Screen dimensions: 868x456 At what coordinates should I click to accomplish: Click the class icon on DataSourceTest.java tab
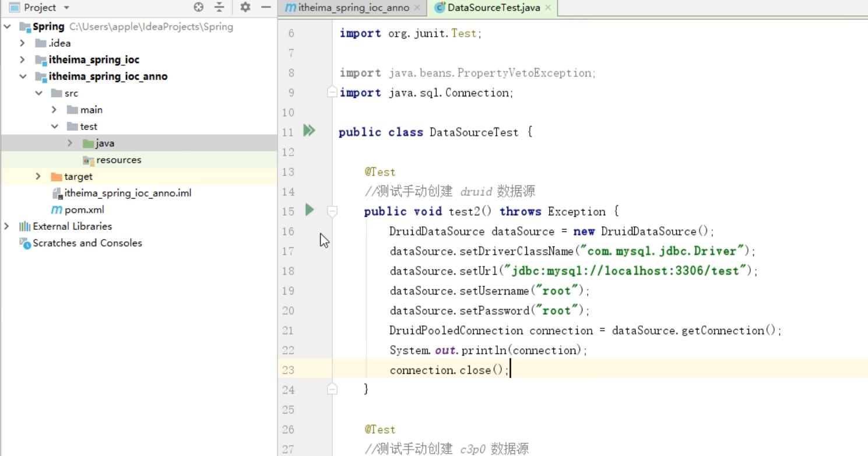tap(440, 8)
